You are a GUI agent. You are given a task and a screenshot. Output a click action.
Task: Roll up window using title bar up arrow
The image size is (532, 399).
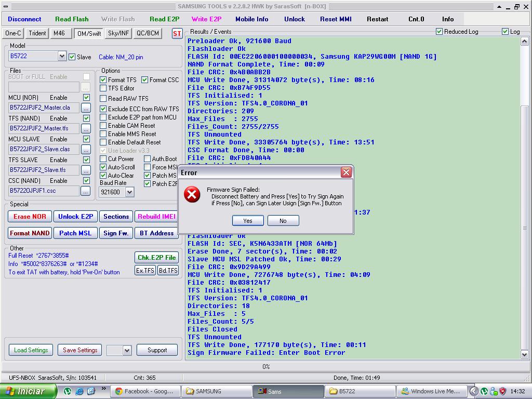pyautogui.click(x=499, y=6)
